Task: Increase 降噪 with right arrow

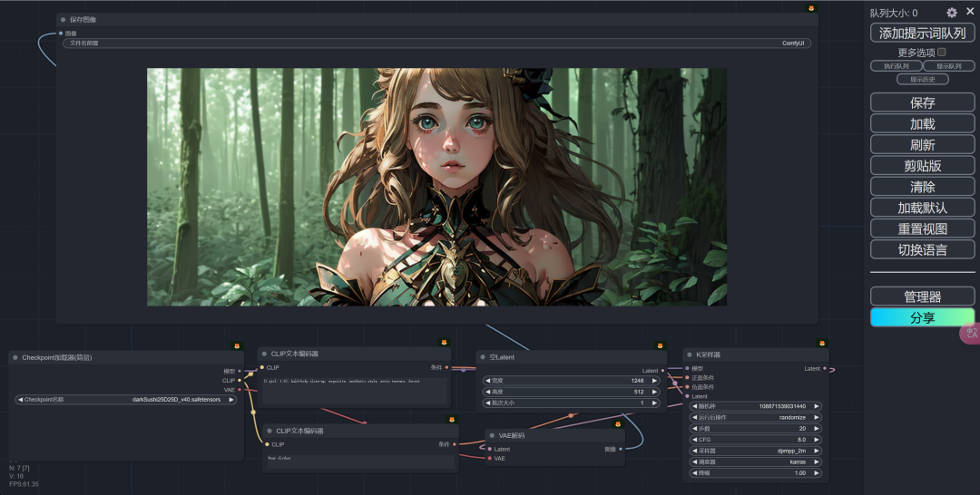Action: click(x=817, y=473)
